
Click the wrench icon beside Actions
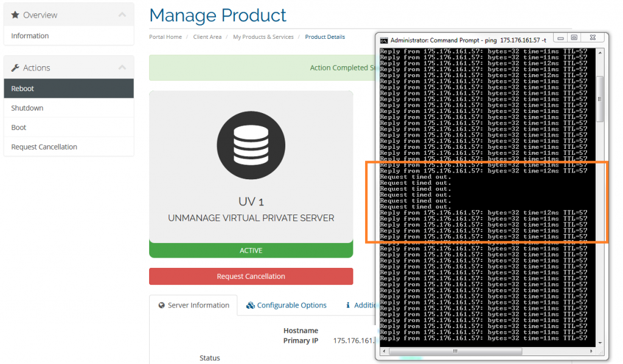click(x=16, y=67)
